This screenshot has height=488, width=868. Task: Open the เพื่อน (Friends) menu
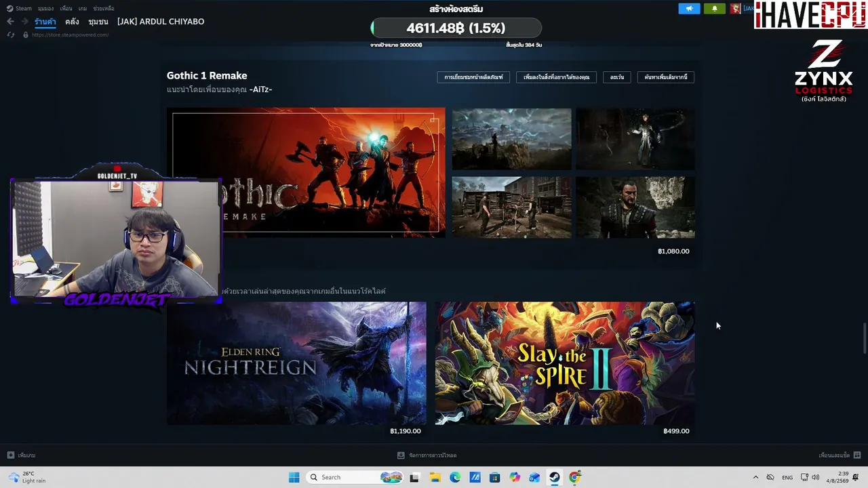66,9
